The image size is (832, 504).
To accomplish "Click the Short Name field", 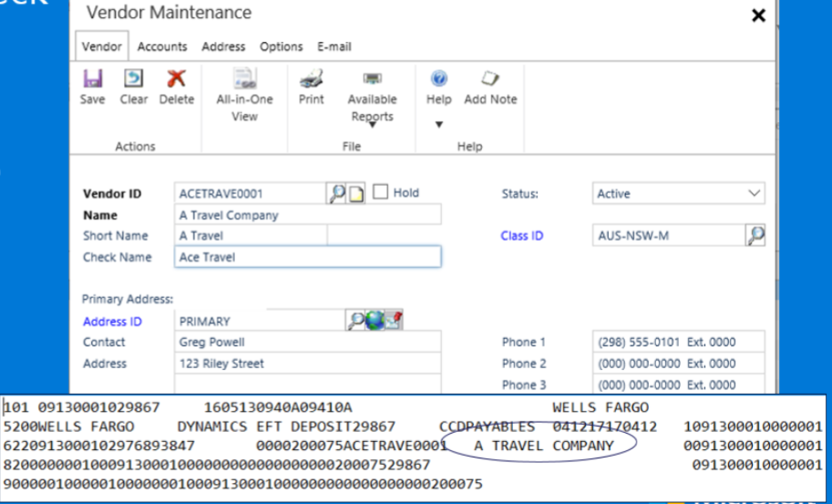I will tap(251, 235).
